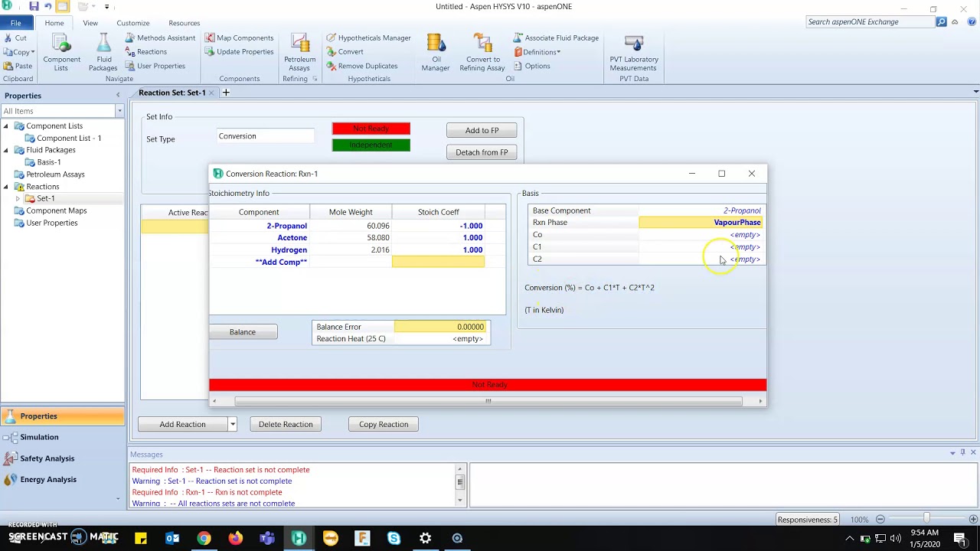Viewport: 980px width, 551px height.
Task: Click the Add Comp stoich coeff cell
Action: click(438, 262)
